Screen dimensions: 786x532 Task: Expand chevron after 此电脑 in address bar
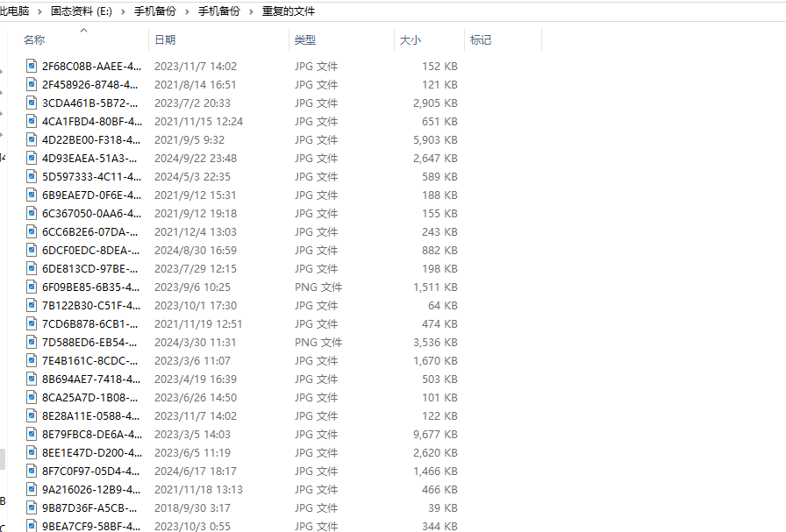(x=39, y=11)
